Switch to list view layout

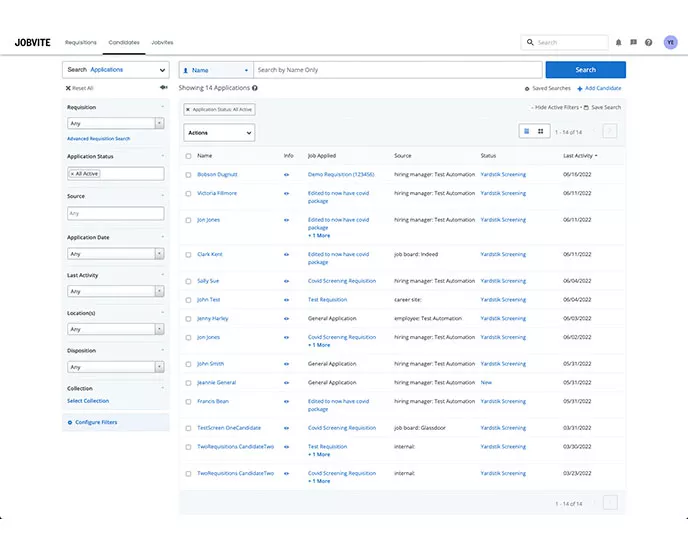pyautogui.click(x=526, y=131)
